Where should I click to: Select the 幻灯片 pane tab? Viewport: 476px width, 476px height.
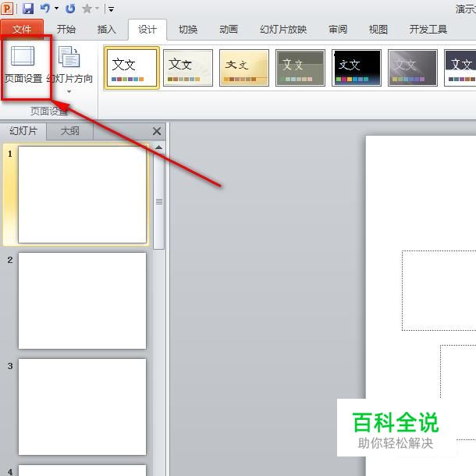(23, 131)
